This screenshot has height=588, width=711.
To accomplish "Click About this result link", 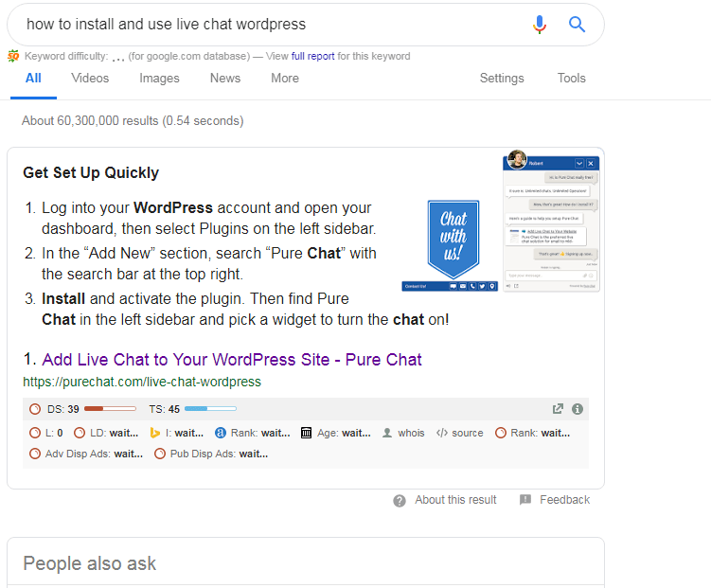I will click(455, 500).
